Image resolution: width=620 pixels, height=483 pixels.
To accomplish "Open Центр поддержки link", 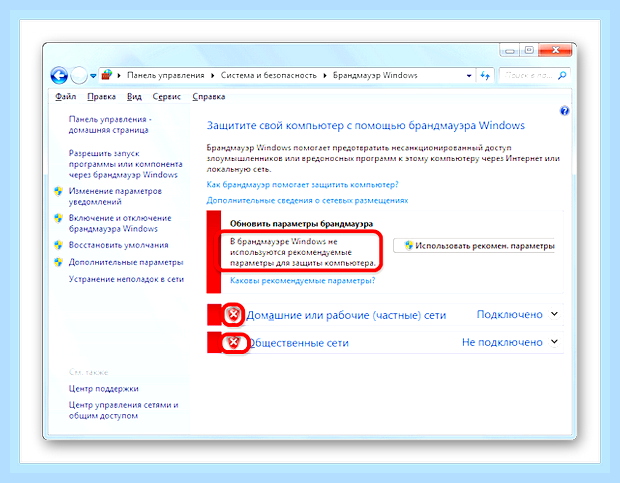I will click(104, 389).
